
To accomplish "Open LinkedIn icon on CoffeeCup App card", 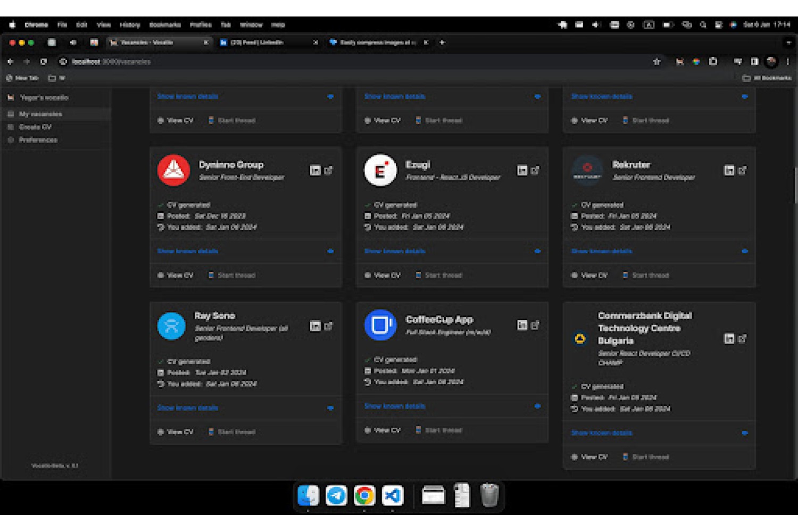I will point(522,325).
